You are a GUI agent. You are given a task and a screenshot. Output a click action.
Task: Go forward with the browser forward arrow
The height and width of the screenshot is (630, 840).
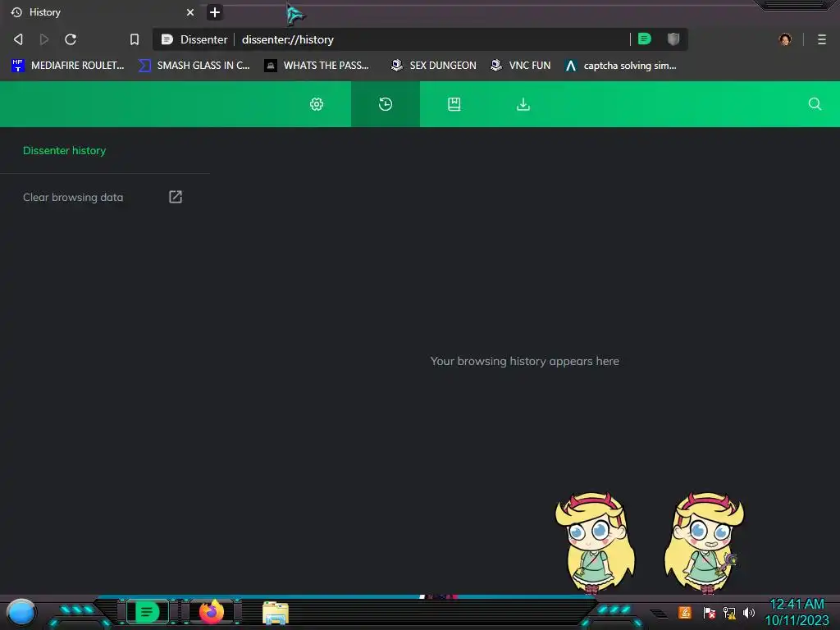click(x=44, y=39)
